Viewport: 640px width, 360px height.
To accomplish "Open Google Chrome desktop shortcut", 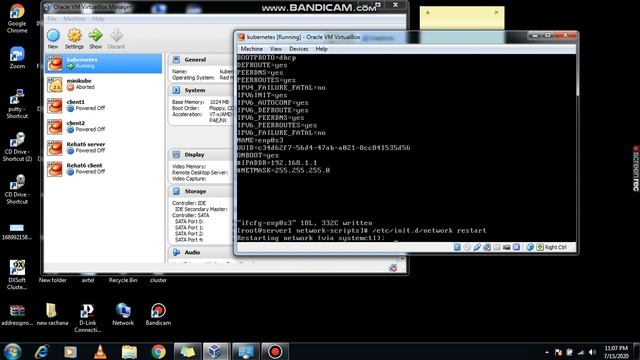I will pyautogui.click(x=17, y=18).
